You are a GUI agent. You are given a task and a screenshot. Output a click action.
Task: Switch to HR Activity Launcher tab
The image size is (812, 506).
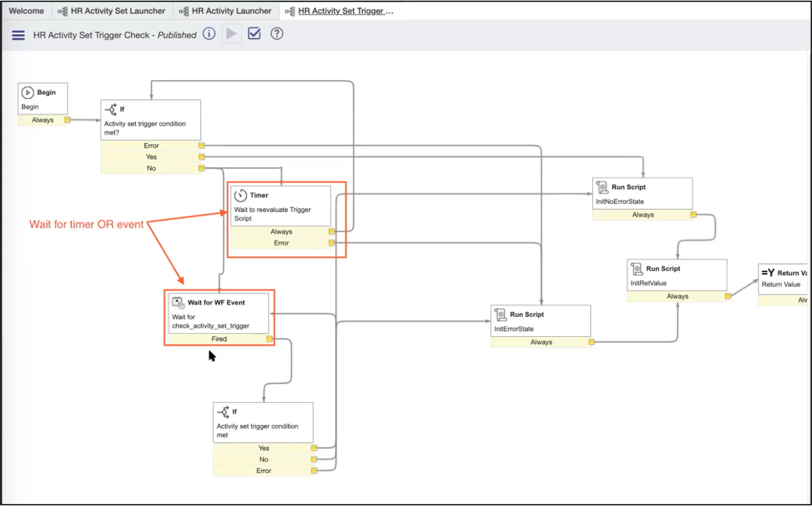coord(225,11)
